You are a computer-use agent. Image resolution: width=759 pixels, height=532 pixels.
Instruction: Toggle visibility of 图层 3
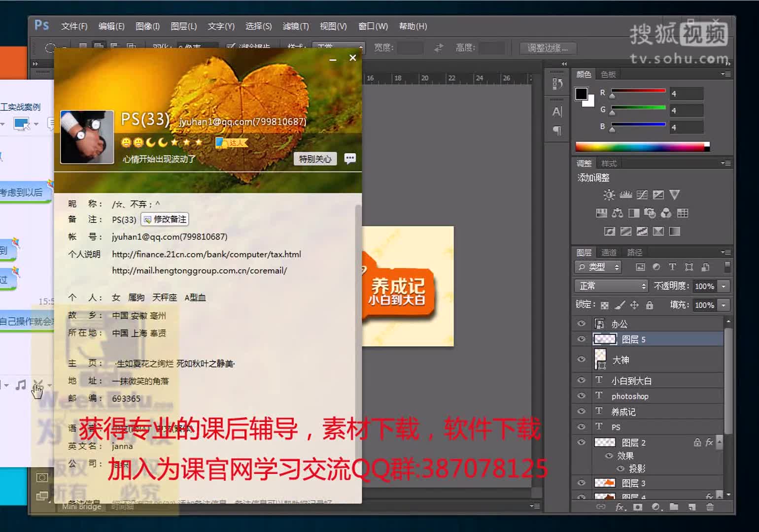[582, 483]
